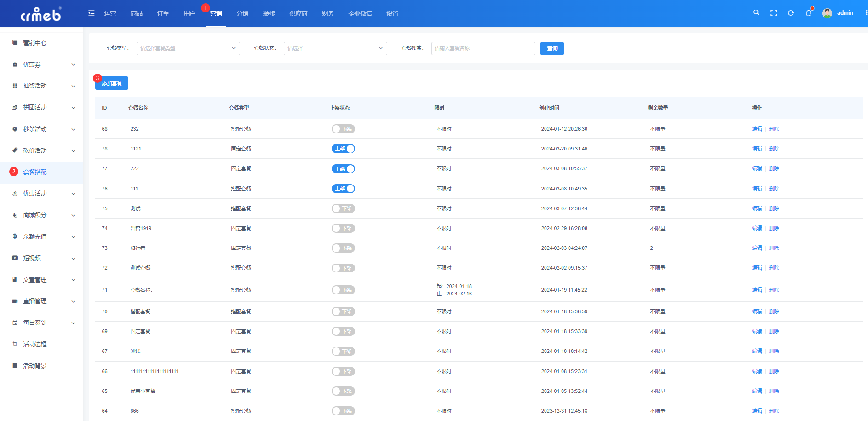Screen dimensions: 868x421
Task: Click the 查询 search button
Action: (552, 48)
